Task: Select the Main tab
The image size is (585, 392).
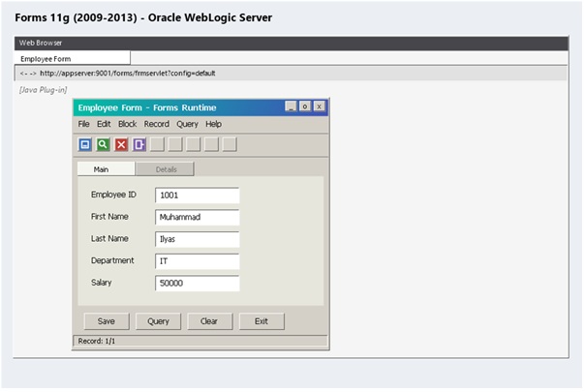Action: pyautogui.click(x=106, y=169)
